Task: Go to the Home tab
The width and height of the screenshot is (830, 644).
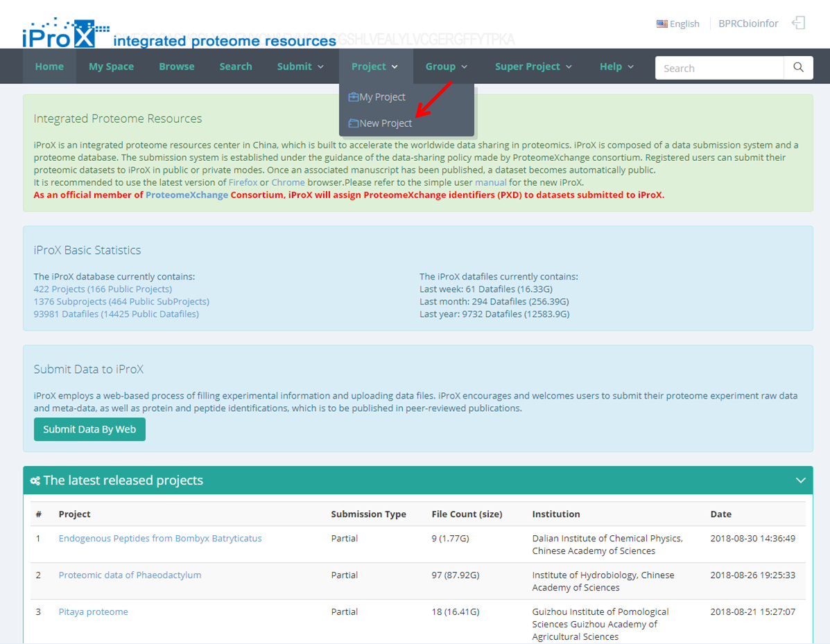Action: (x=49, y=67)
